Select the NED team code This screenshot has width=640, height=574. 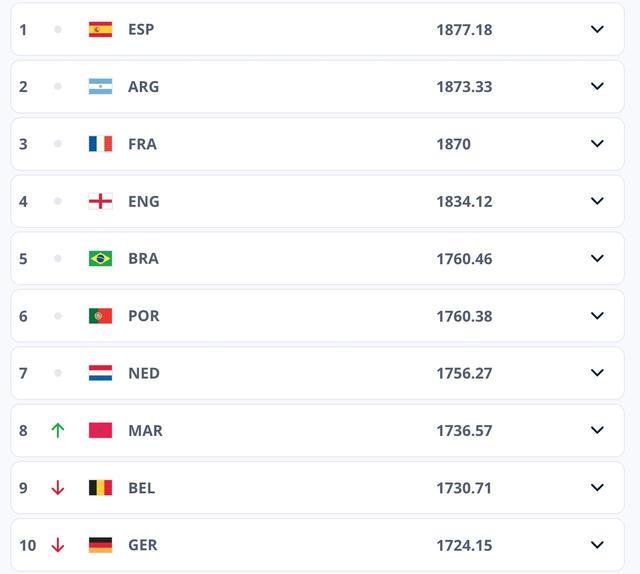pos(143,373)
